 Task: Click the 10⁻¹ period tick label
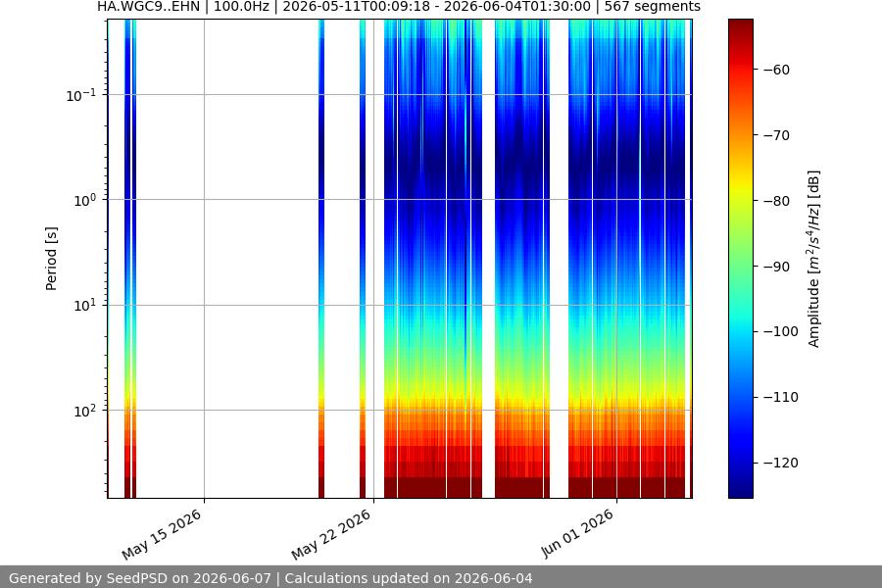click(x=80, y=95)
